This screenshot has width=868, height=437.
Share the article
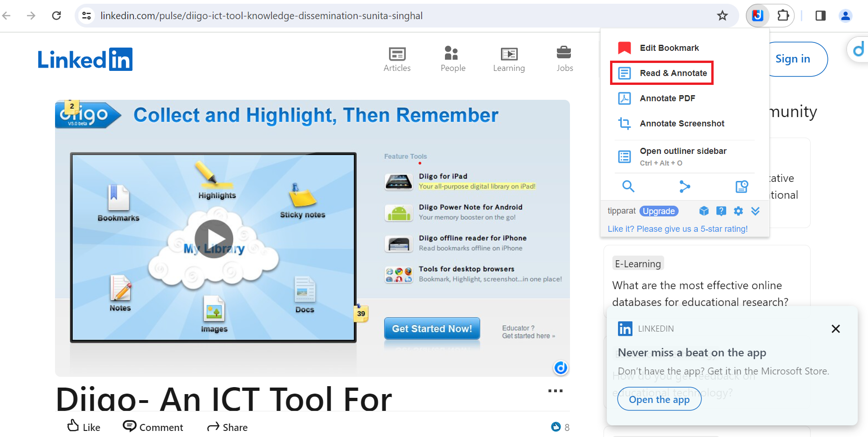coord(228,427)
